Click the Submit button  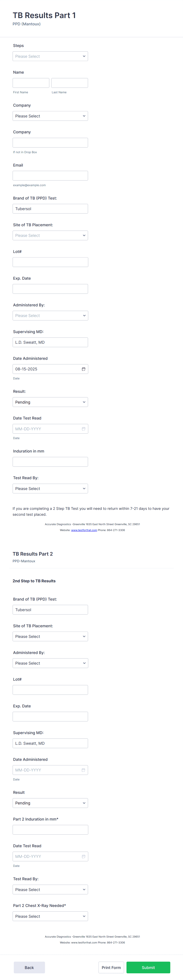[148, 967]
